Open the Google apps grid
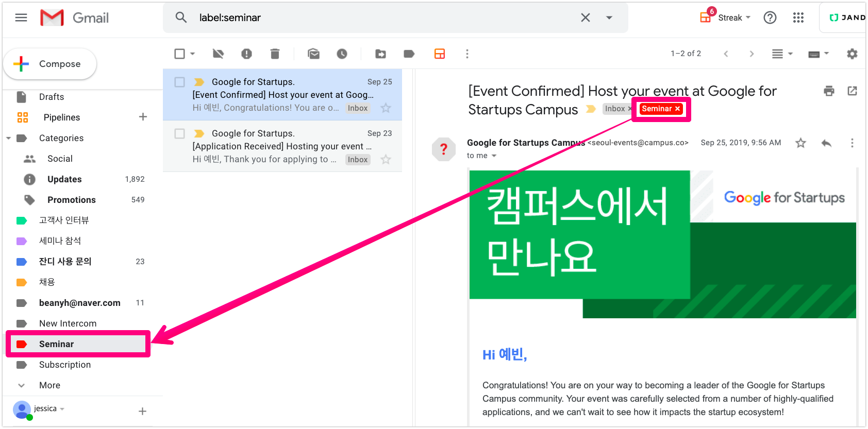This screenshot has height=429, width=868. click(798, 18)
